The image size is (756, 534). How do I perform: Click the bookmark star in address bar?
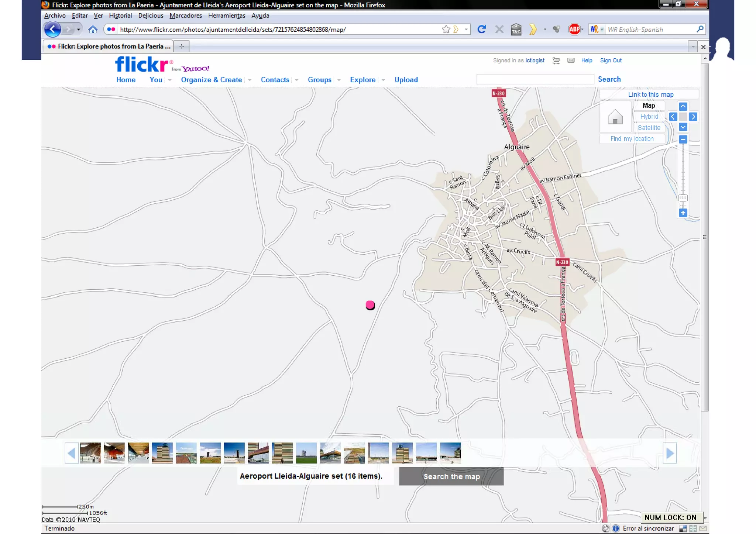coord(446,29)
